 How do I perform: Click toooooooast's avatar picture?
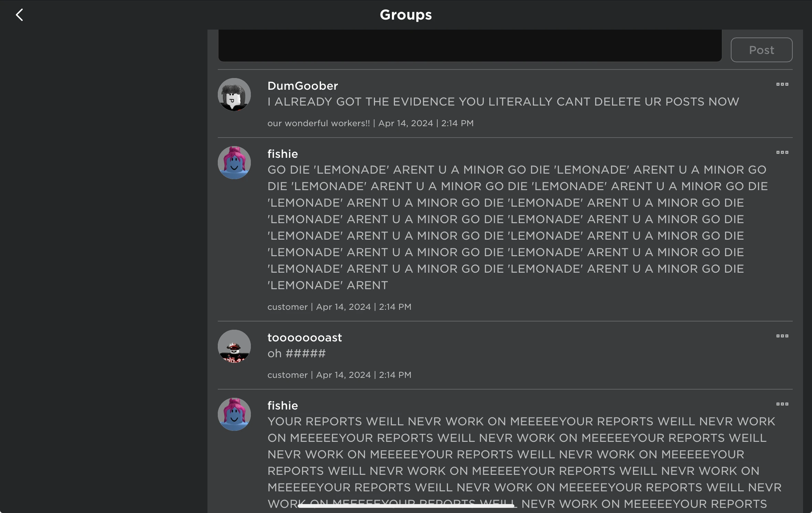(x=234, y=346)
